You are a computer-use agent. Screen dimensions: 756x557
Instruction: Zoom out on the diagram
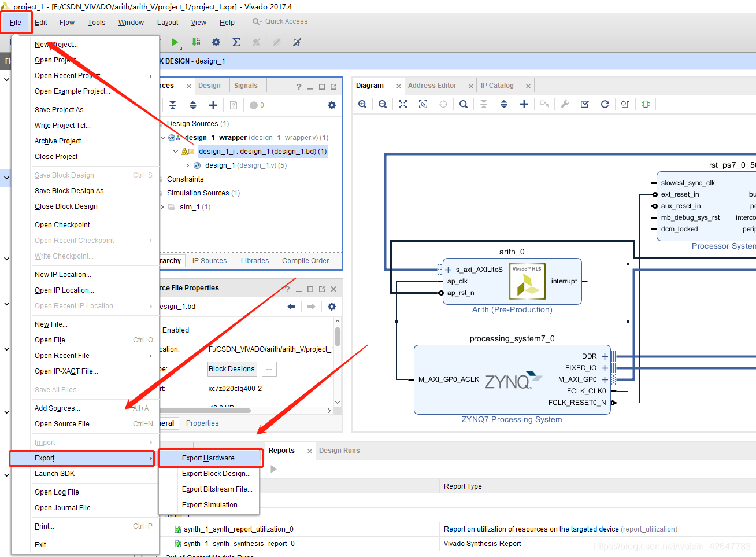(383, 104)
